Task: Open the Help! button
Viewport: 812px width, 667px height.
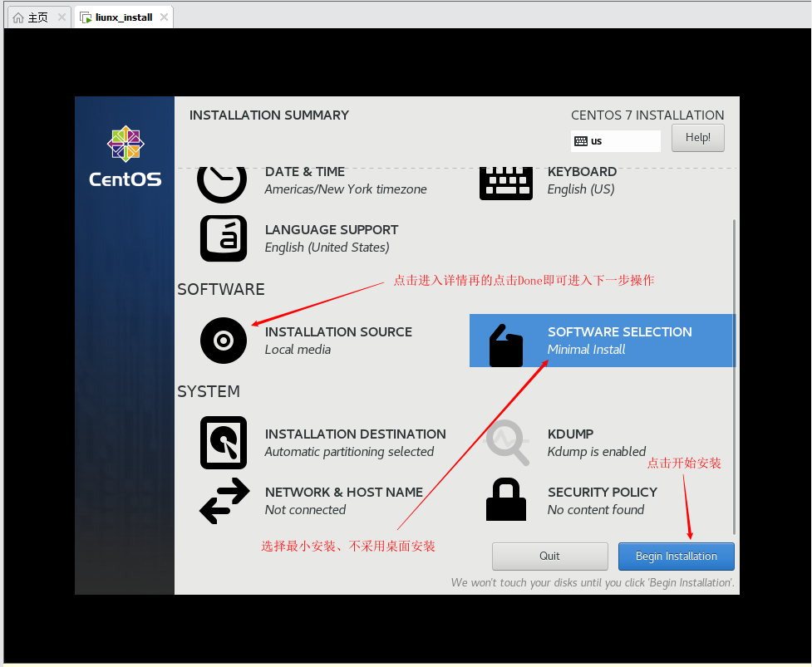Action: tap(697, 138)
